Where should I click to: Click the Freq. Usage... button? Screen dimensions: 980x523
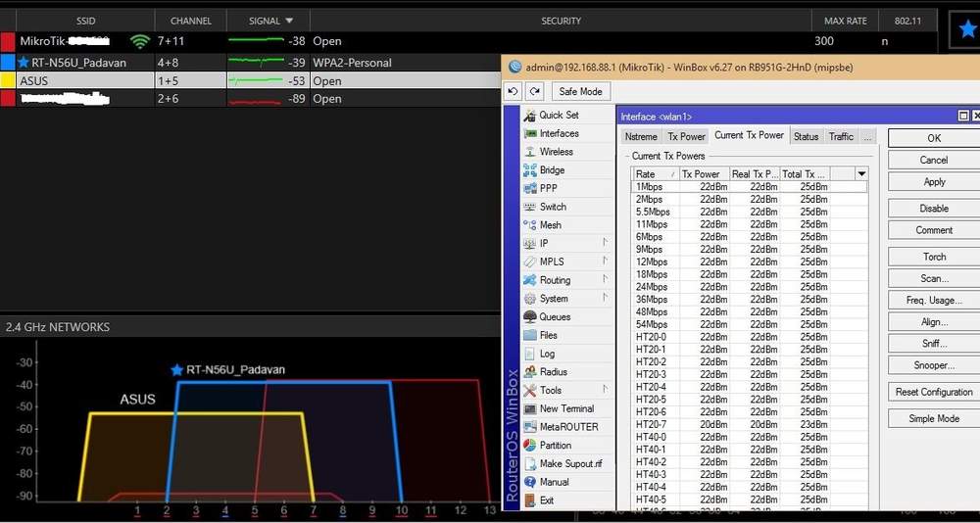point(934,300)
